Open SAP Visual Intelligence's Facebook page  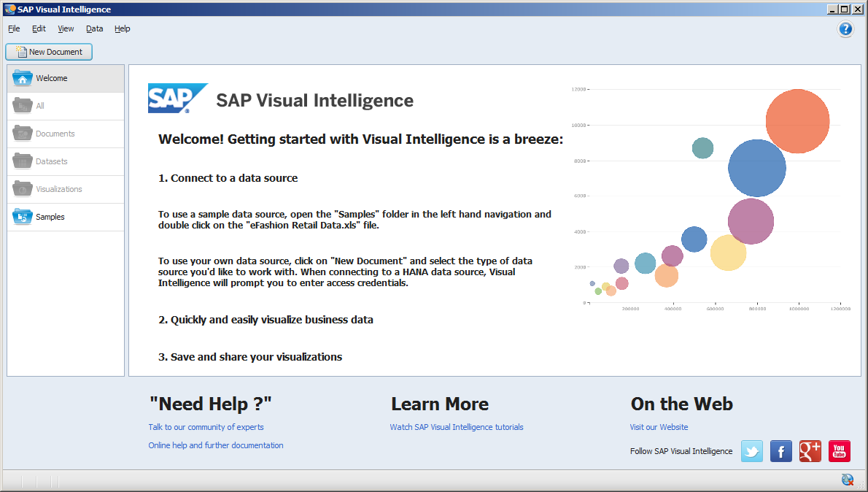(x=781, y=451)
